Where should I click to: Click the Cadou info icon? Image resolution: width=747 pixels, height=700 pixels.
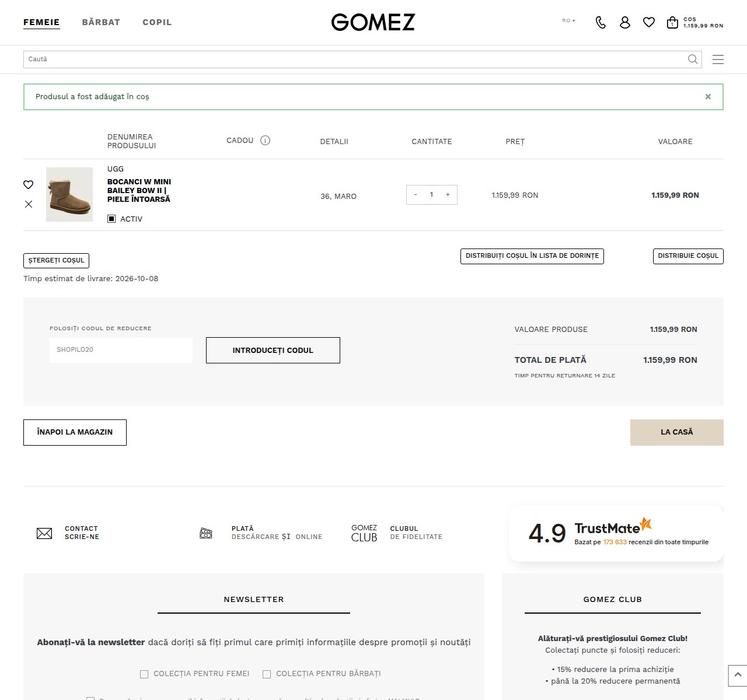265,141
